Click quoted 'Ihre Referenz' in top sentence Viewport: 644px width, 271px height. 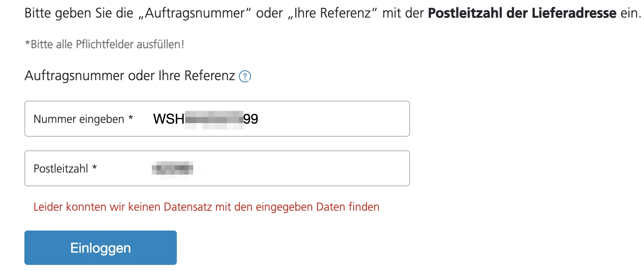click(332, 13)
